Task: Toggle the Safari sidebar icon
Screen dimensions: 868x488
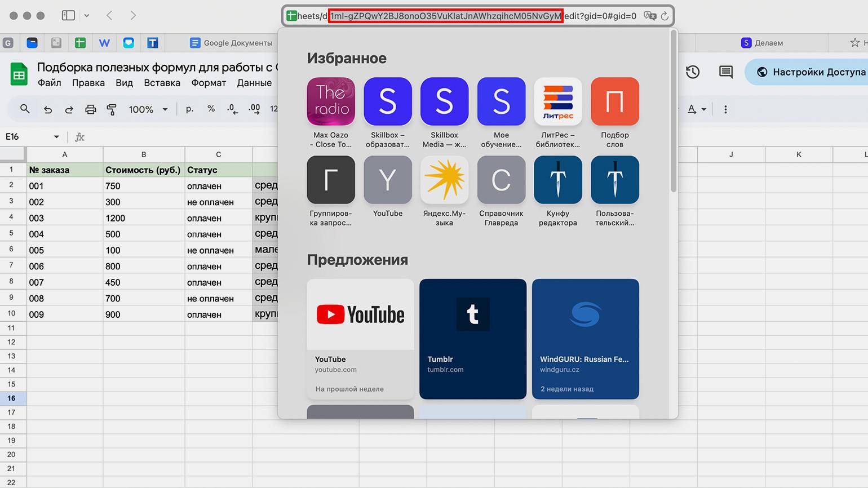Action: (68, 15)
